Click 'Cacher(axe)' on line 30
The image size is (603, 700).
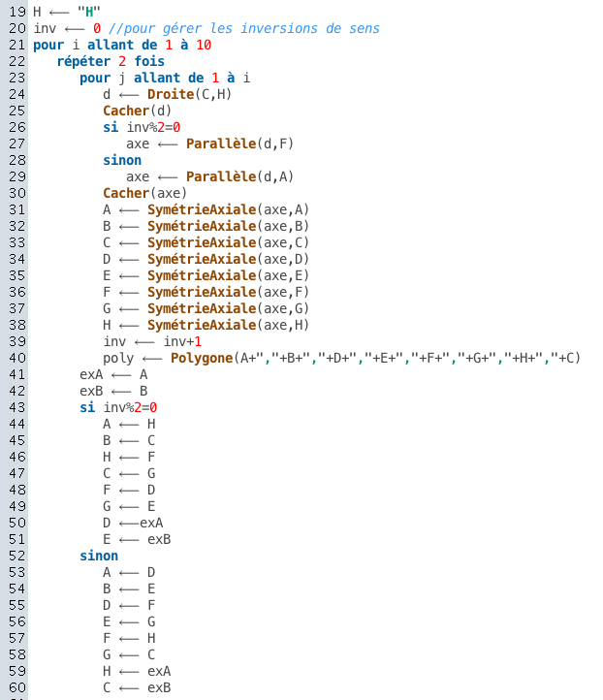[x=145, y=193]
